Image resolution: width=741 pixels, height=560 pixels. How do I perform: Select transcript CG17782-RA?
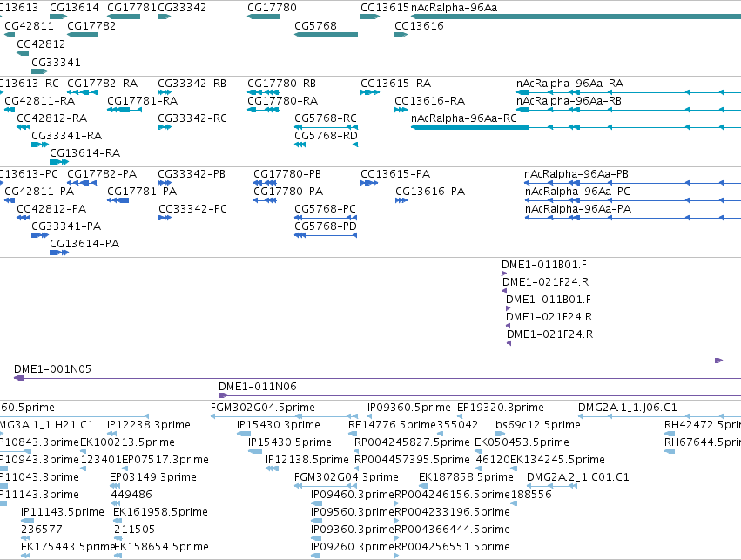(x=102, y=84)
